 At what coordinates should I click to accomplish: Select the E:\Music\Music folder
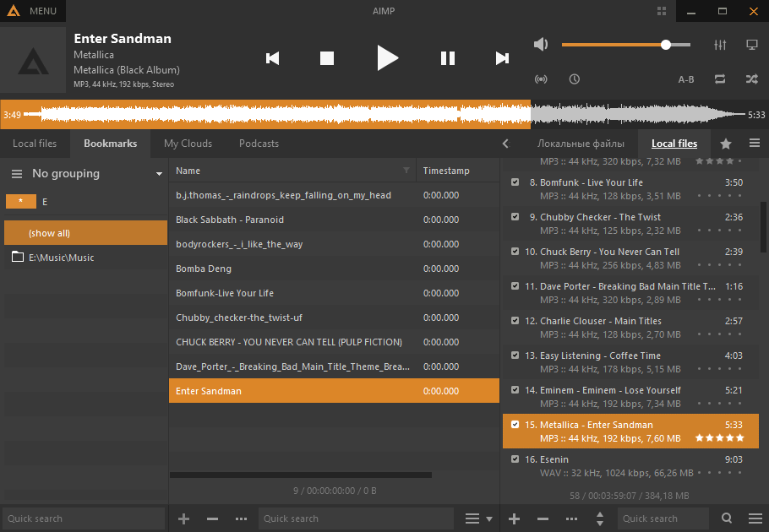tap(86, 258)
